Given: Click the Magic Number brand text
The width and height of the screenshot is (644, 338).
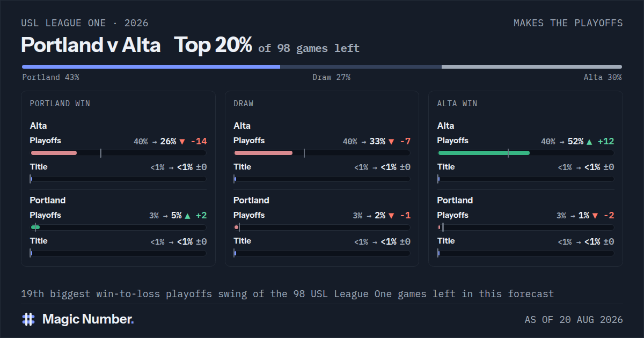Looking at the screenshot, I should tap(88, 319).
